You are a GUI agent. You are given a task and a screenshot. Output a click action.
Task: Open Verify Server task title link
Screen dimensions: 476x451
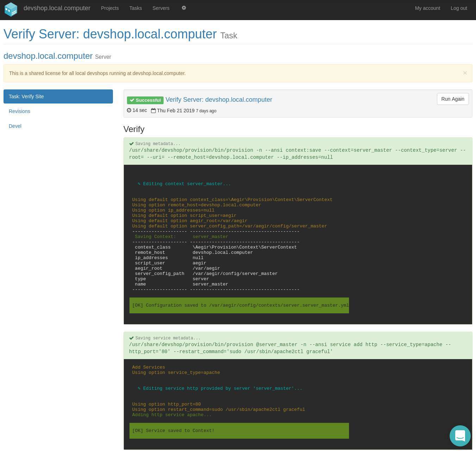(x=218, y=100)
